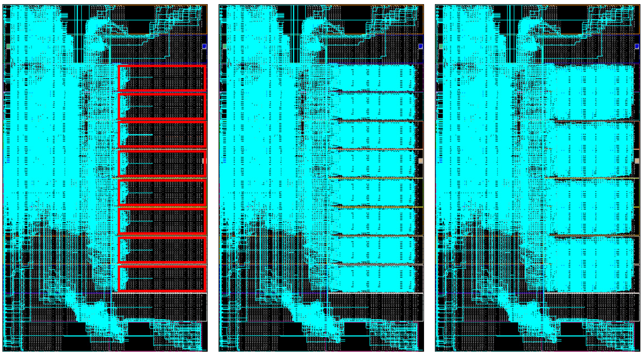The image size is (644, 356).
Task: Click the blue square marker in right layout
Action: tap(637, 46)
